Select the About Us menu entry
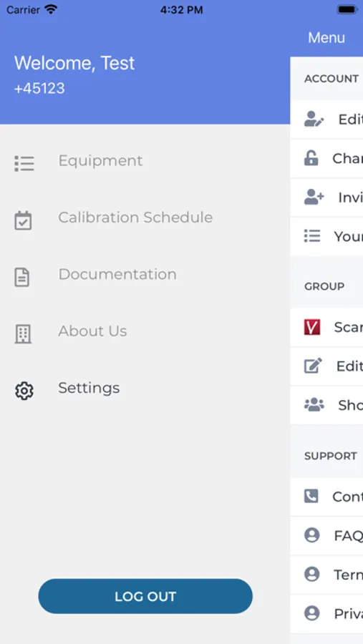The height and width of the screenshot is (644, 363). 92,331
